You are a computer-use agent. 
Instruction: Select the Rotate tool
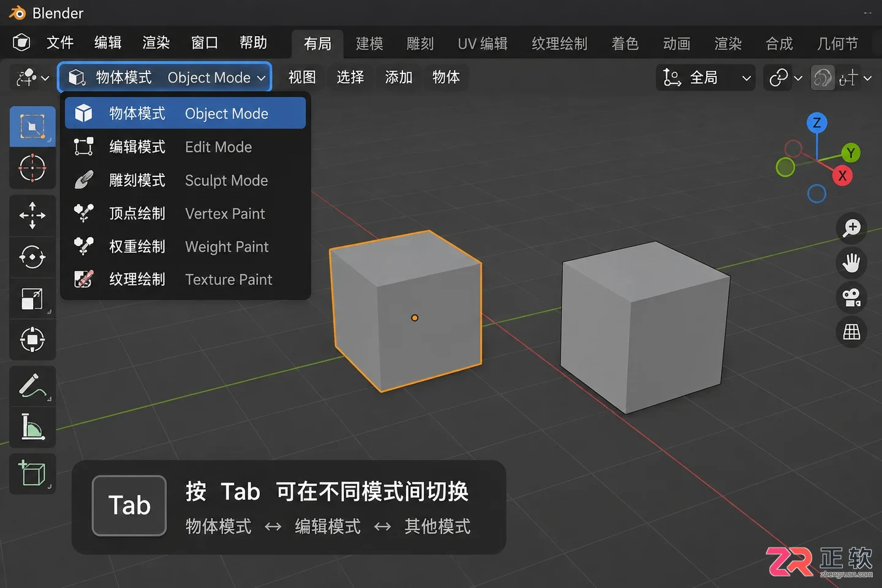click(x=32, y=257)
